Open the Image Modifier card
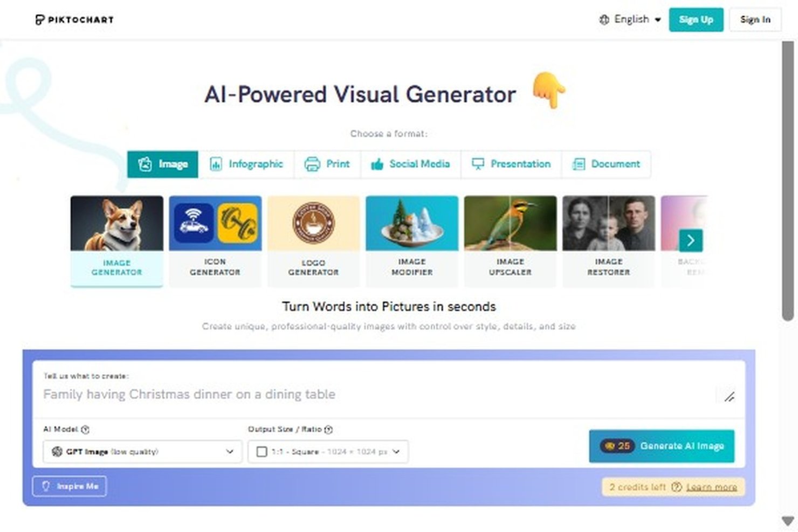Viewport: 798px width, 532px height. pyautogui.click(x=412, y=241)
